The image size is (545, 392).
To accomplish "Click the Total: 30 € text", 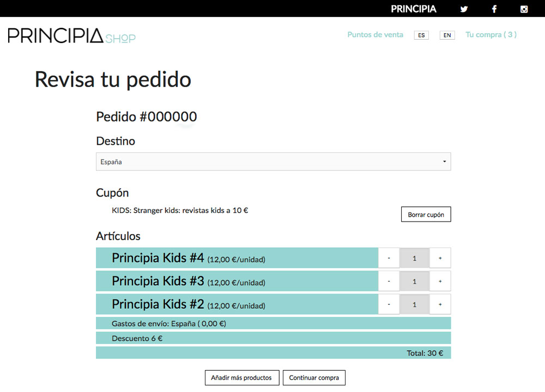I will [x=425, y=353].
